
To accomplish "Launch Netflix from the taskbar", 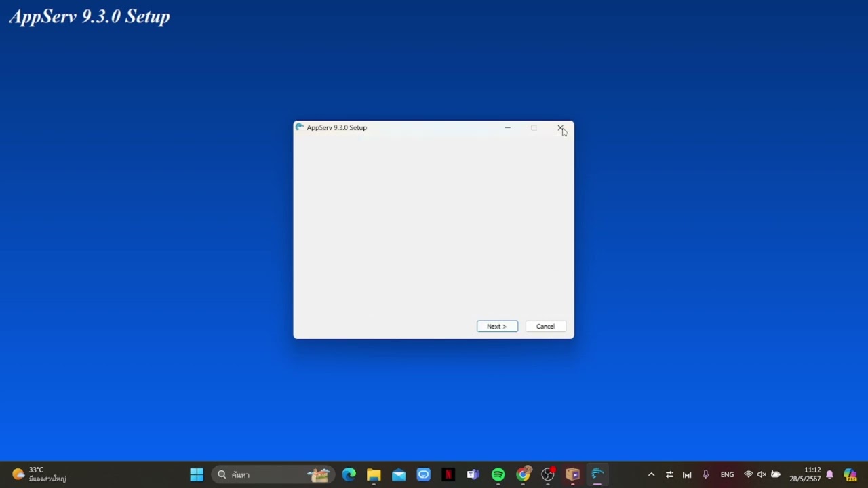I will [448, 474].
